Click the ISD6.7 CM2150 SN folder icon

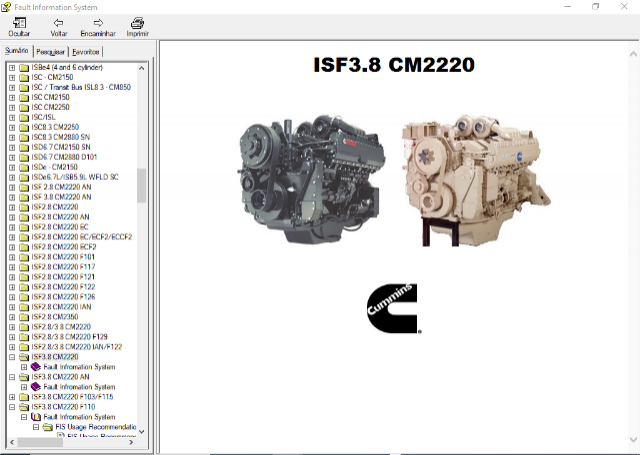point(24,147)
